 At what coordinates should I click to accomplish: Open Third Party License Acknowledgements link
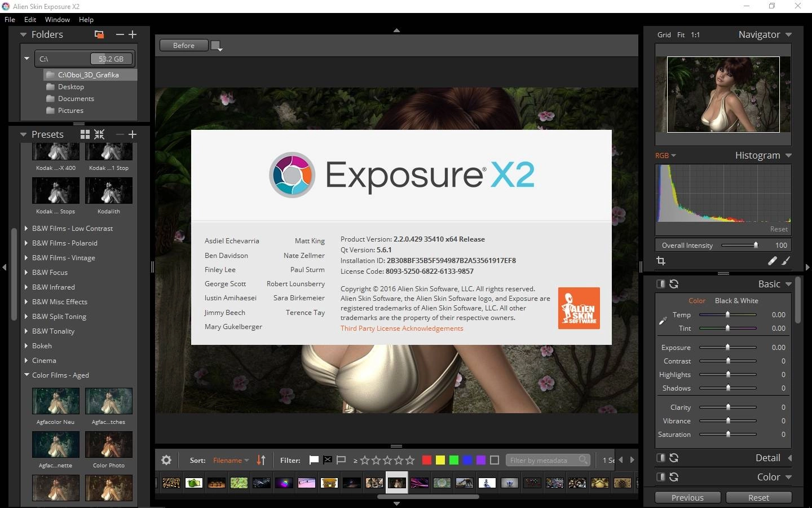click(x=402, y=329)
